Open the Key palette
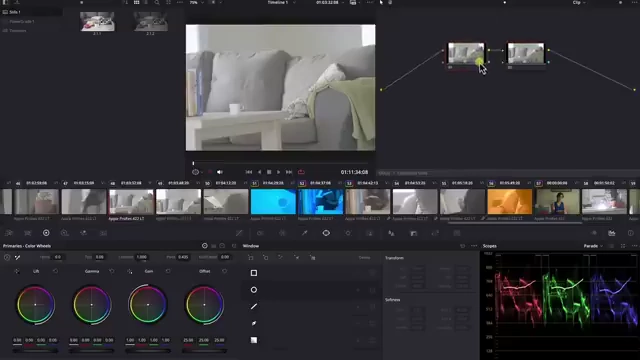Screen dimensions: 640x360 (x=413, y=233)
